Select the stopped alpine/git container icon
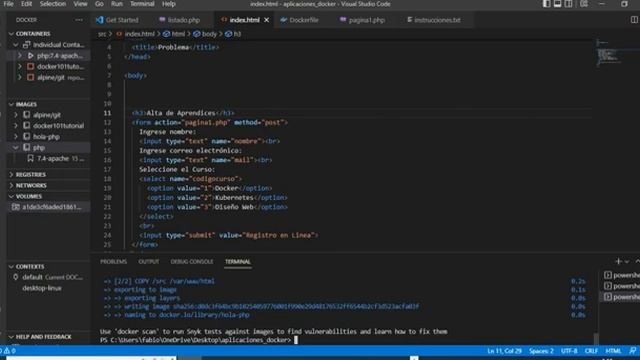The height and width of the screenshot is (360, 640). (31, 77)
